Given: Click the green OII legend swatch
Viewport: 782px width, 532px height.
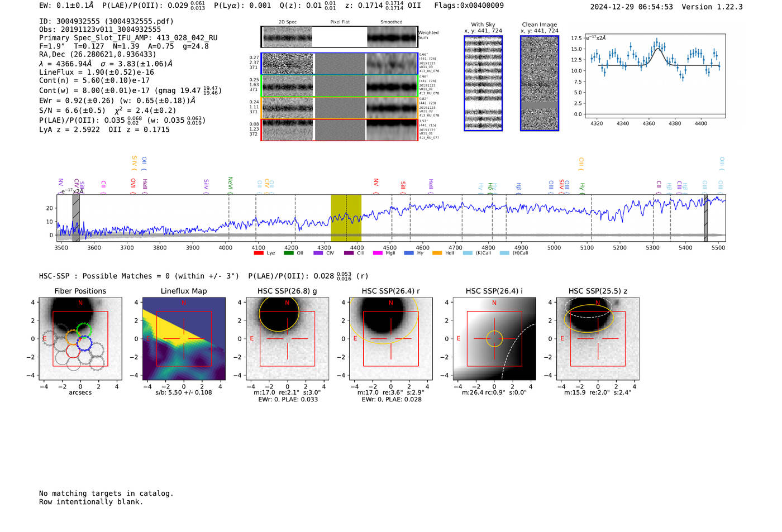Looking at the screenshot, I should 288,253.
